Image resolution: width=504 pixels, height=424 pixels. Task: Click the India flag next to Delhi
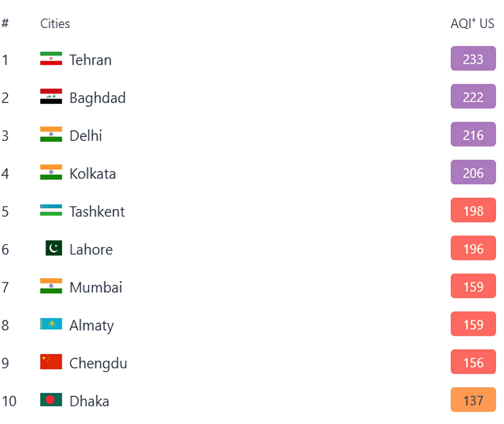[x=51, y=134]
